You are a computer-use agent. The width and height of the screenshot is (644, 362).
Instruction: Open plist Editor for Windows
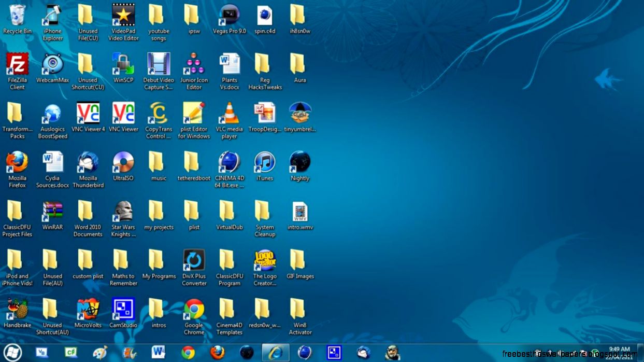click(x=194, y=121)
